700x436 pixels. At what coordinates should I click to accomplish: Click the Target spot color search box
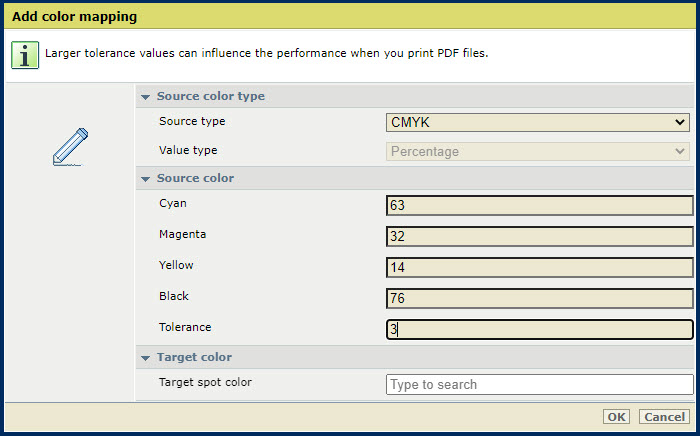[x=538, y=385]
